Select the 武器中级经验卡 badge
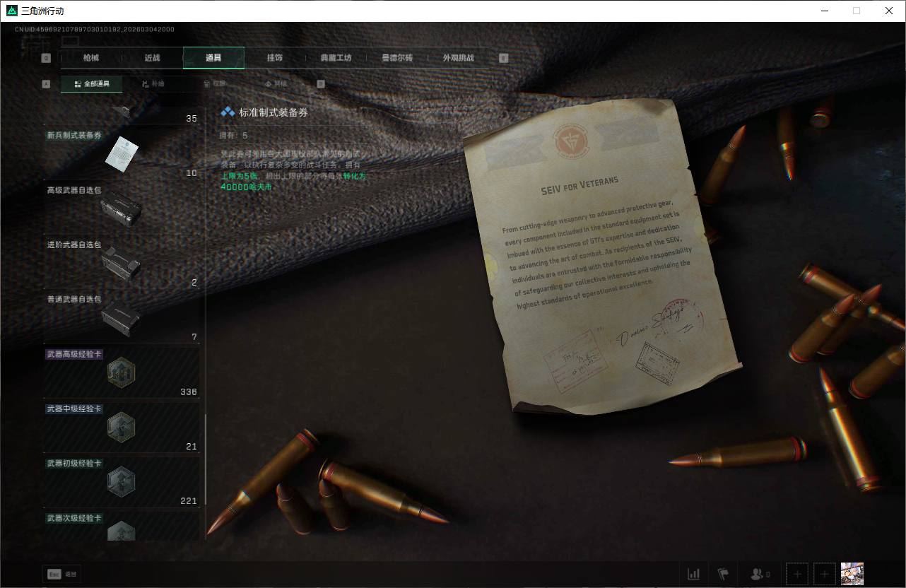 pos(122,426)
